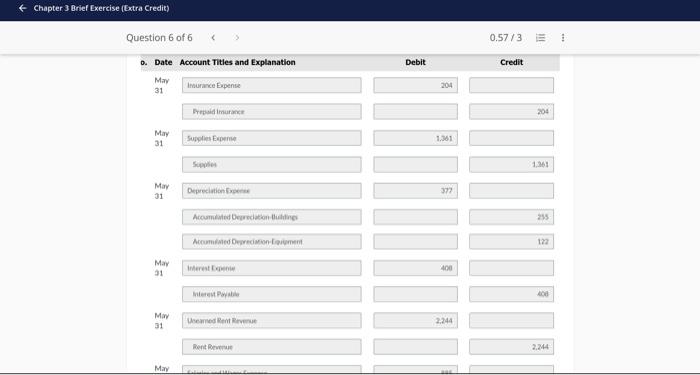The height and width of the screenshot is (375, 700).
Task: Select the Accumulated Depreciation-Equipment credit field 122
Action: click(511, 242)
